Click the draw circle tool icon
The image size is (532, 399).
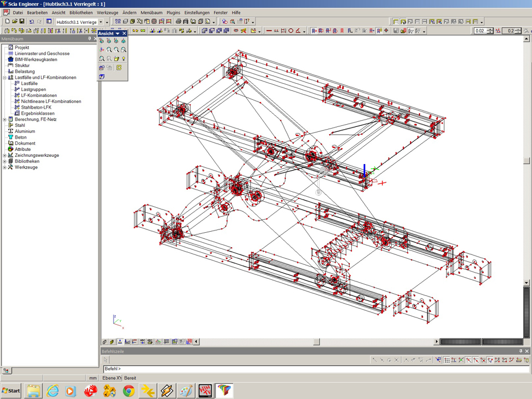[x=290, y=31]
